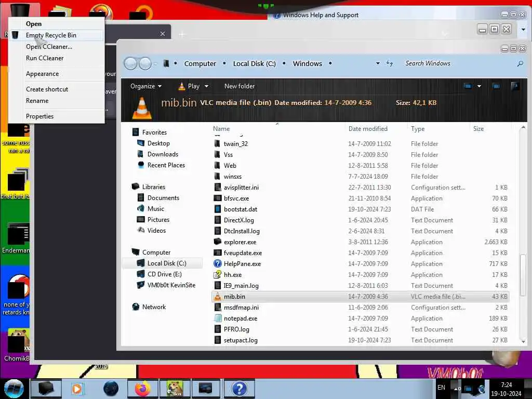
Task: Select Downloads in the navigation pane
Action: tap(163, 154)
